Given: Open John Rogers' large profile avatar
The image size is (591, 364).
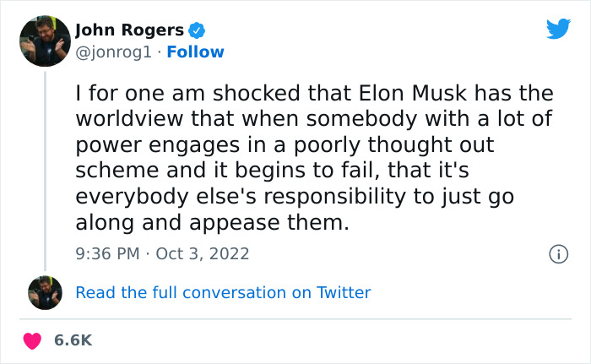Looking at the screenshot, I should [45, 40].
